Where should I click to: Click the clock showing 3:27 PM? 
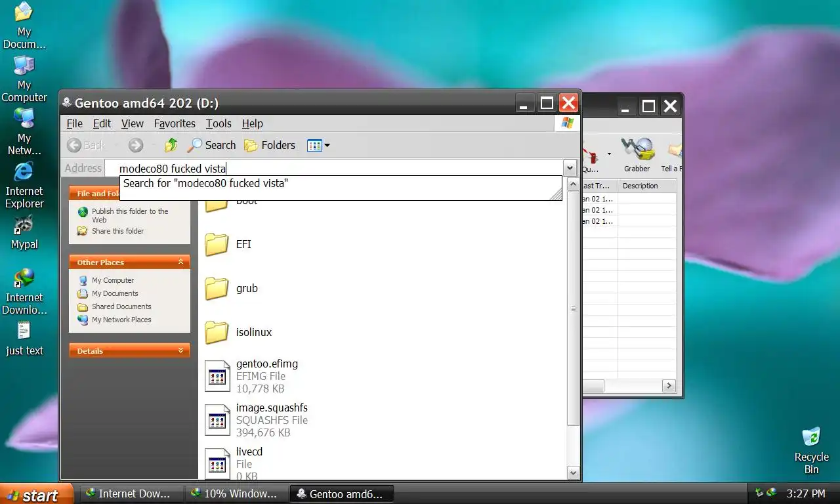click(x=806, y=493)
